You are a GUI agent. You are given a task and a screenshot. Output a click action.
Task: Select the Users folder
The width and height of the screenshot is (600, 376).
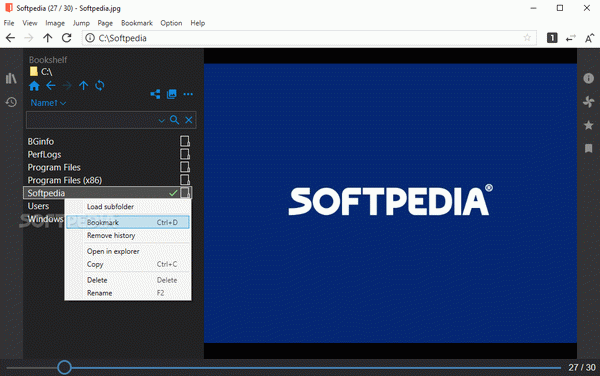[38, 206]
